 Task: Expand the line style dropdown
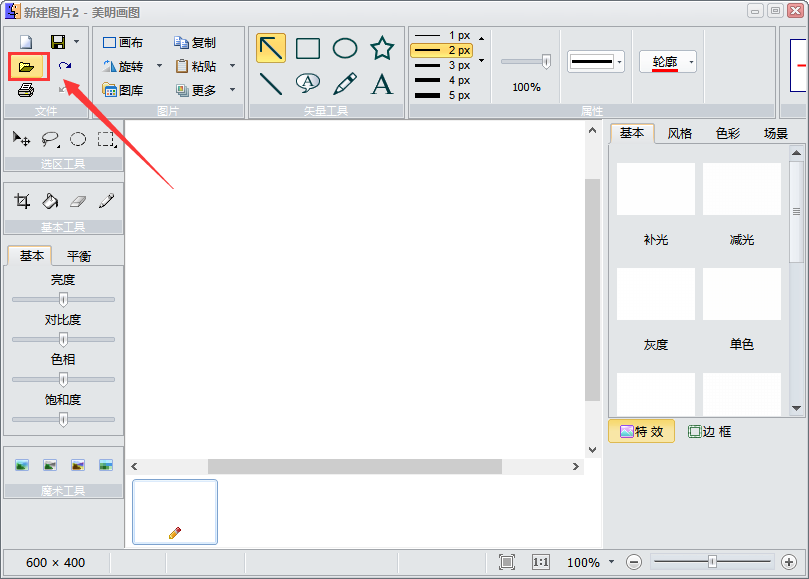(619, 62)
